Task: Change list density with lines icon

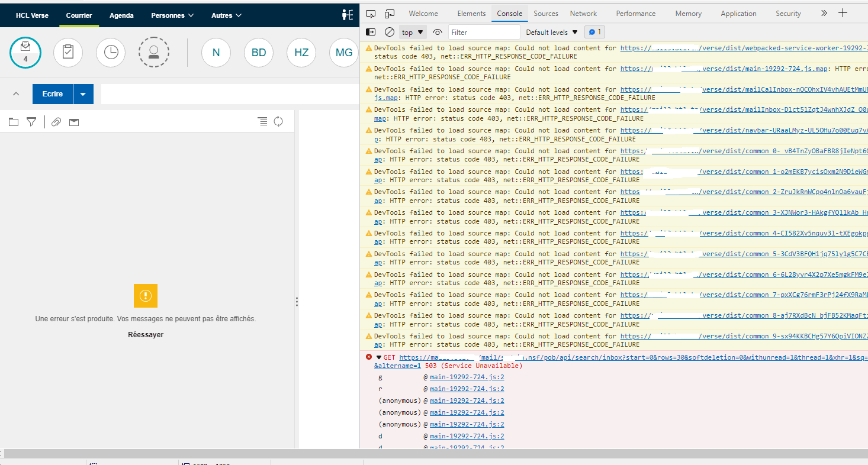Action: tap(262, 121)
